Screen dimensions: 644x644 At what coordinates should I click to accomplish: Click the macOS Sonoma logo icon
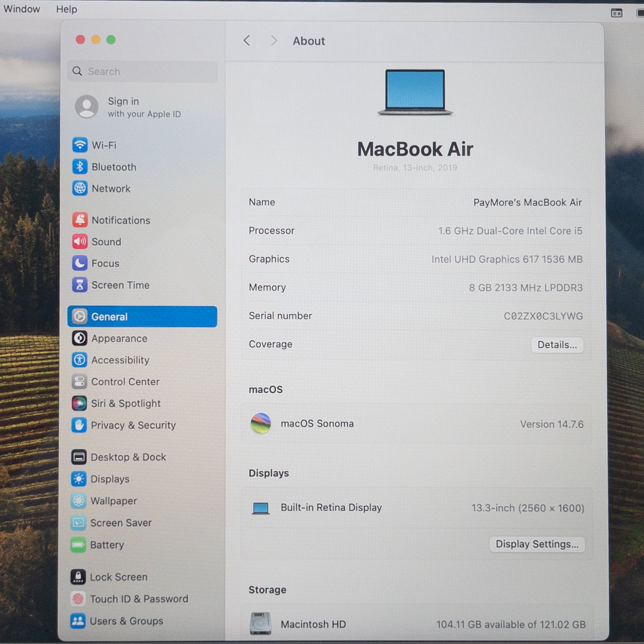coord(261,423)
